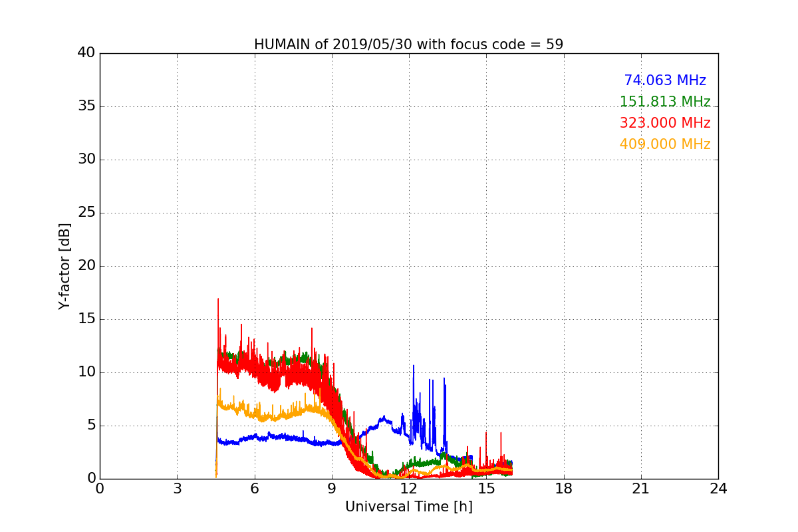Click the y-axis tick label 10
Viewport: 798px width, 532px height.
(x=86, y=372)
